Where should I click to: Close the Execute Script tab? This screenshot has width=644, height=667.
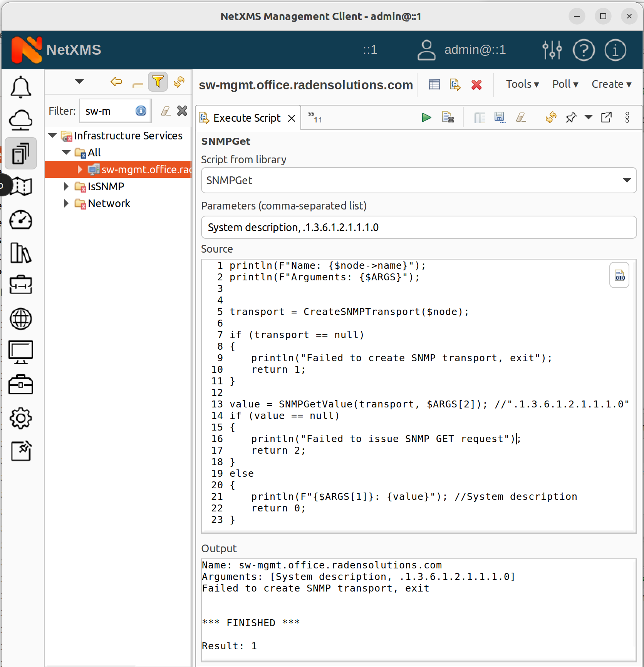point(292,118)
